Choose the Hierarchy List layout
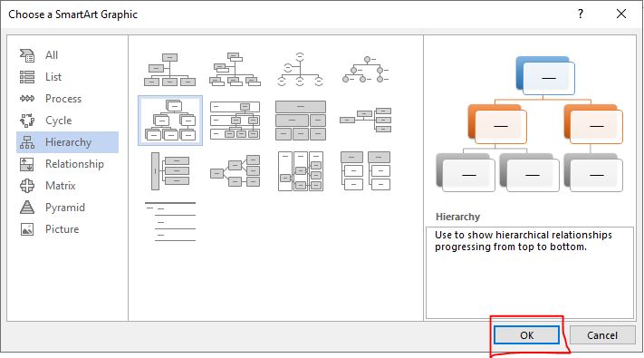644x358 pixels. point(365,171)
